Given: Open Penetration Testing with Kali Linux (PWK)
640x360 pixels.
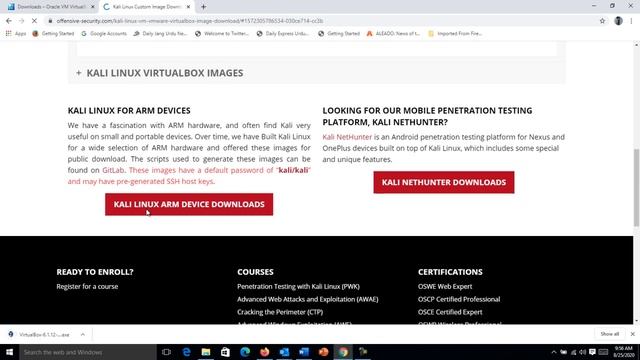Looking at the screenshot, I should pyautogui.click(x=298, y=287).
